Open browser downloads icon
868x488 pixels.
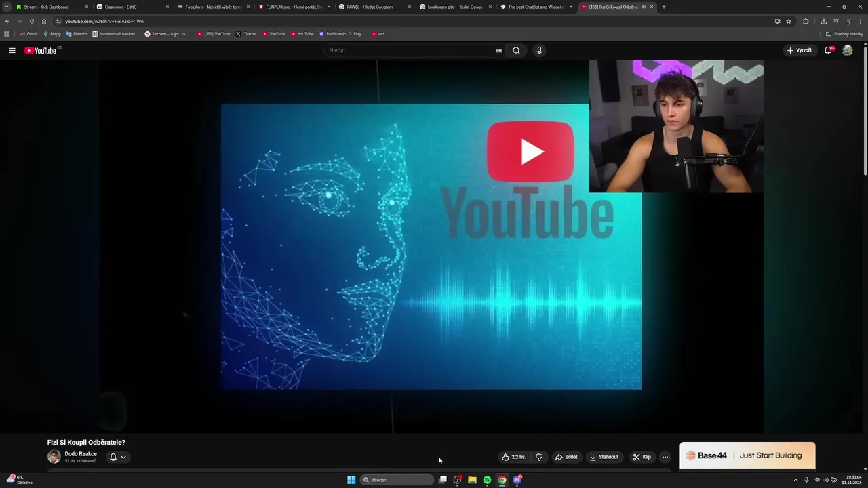pyautogui.click(x=823, y=21)
